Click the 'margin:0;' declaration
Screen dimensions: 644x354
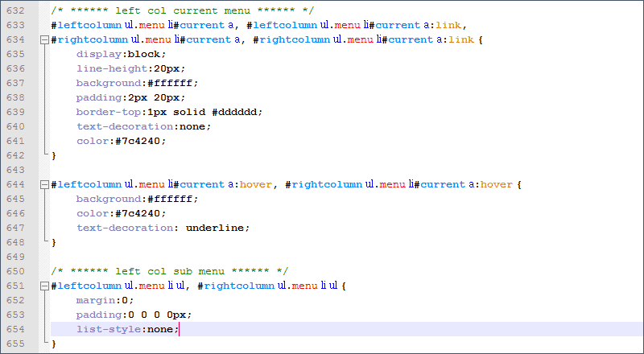coord(104,300)
